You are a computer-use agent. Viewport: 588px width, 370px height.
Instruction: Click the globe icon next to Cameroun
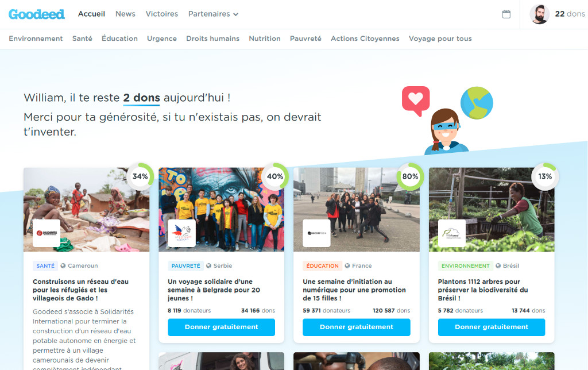(63, 265)
